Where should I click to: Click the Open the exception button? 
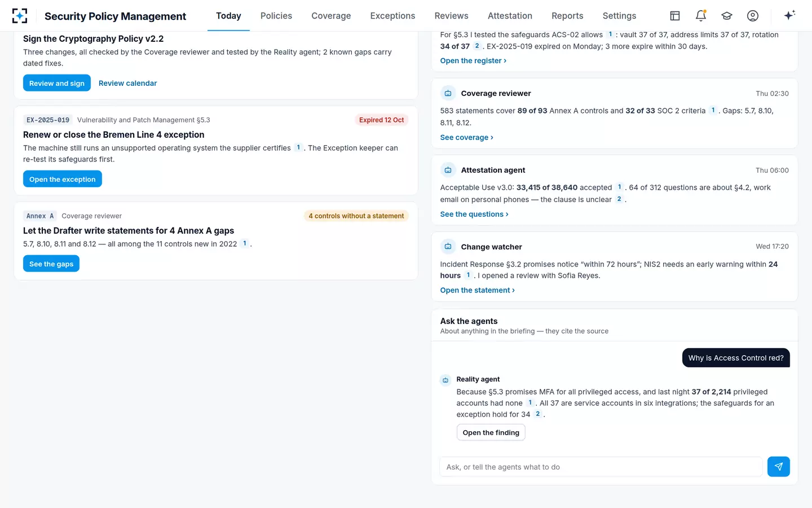(63, 179)
